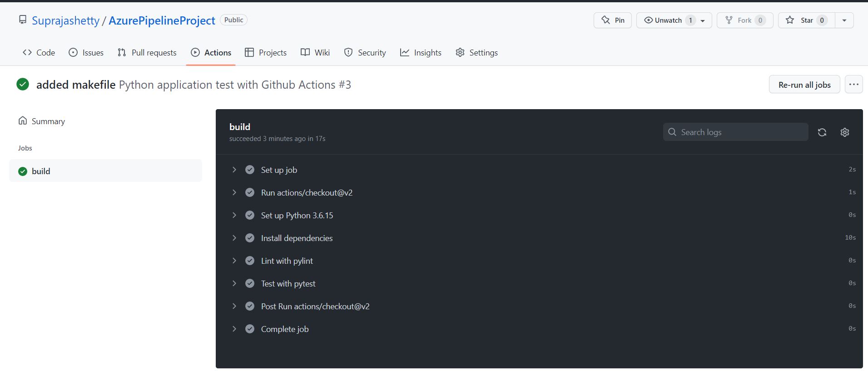Switch to the Issues tab
The height and width of the screenshot is (372, 868).
[86, 52]
